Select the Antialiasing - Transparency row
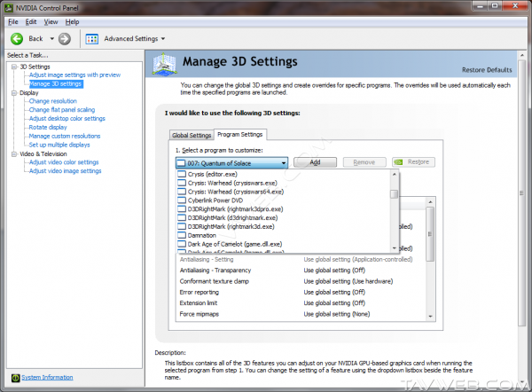 [x=301, y=270]
